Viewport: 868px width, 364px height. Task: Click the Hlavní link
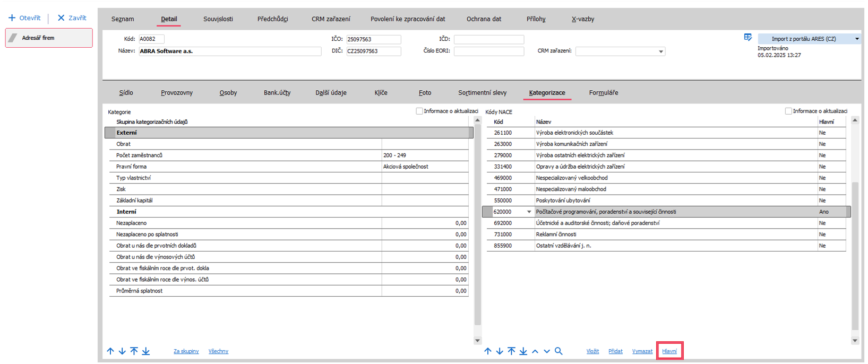coord(669,351)
